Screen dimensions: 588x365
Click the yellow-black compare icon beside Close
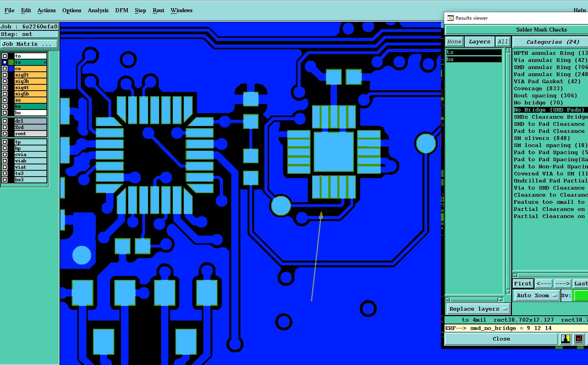566,339
